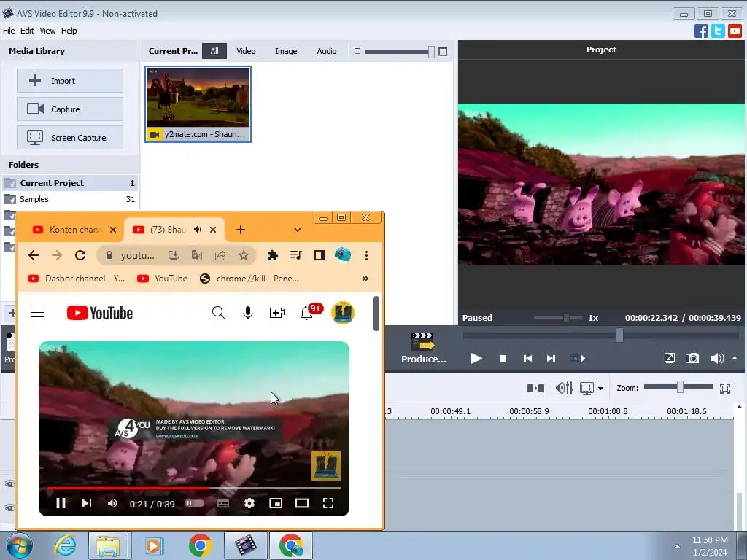Viewport: 747px width, 560px height.
Task: Open Chrome tab search chevron
Action: pos(298,230)
